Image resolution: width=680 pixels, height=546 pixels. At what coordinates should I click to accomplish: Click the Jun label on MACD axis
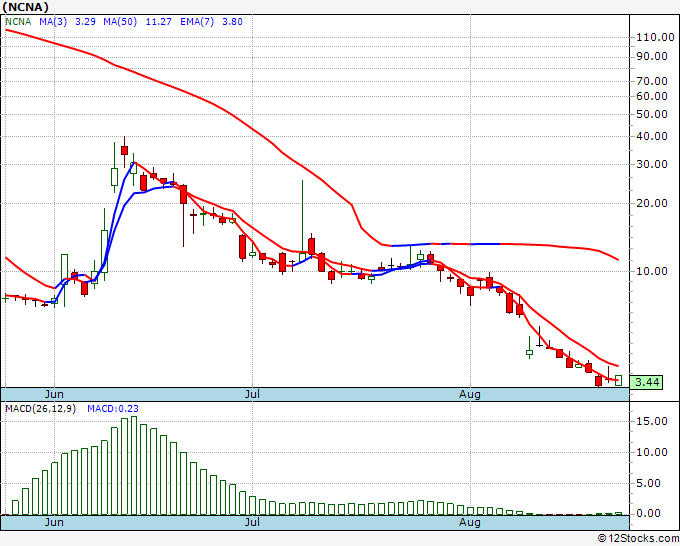coord(54,523)
